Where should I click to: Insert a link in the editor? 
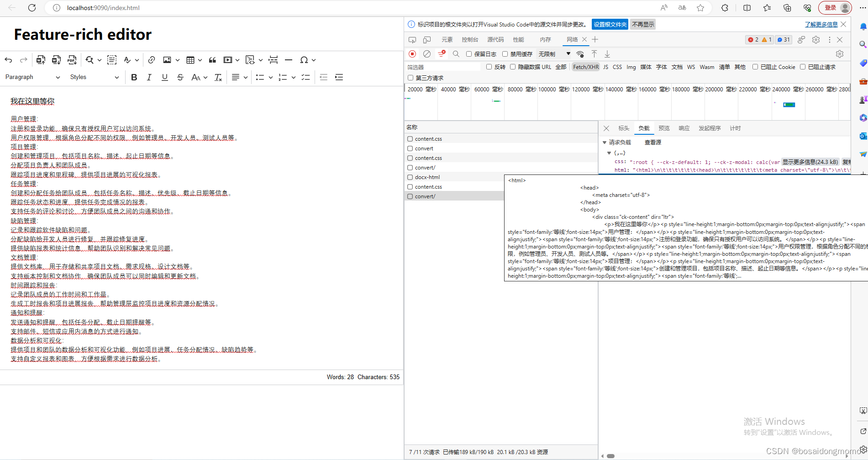tap(152, 60)
